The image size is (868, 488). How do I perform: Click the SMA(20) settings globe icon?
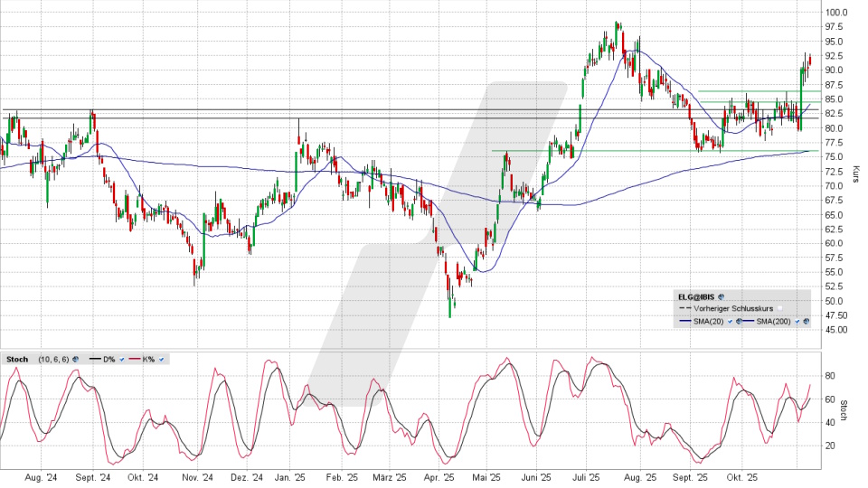point(737,320)
